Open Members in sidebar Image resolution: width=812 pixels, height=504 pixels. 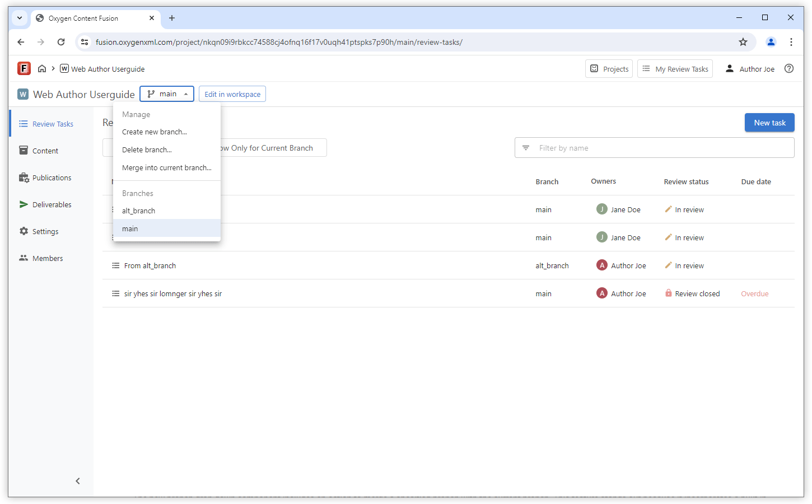coord(52,258)
